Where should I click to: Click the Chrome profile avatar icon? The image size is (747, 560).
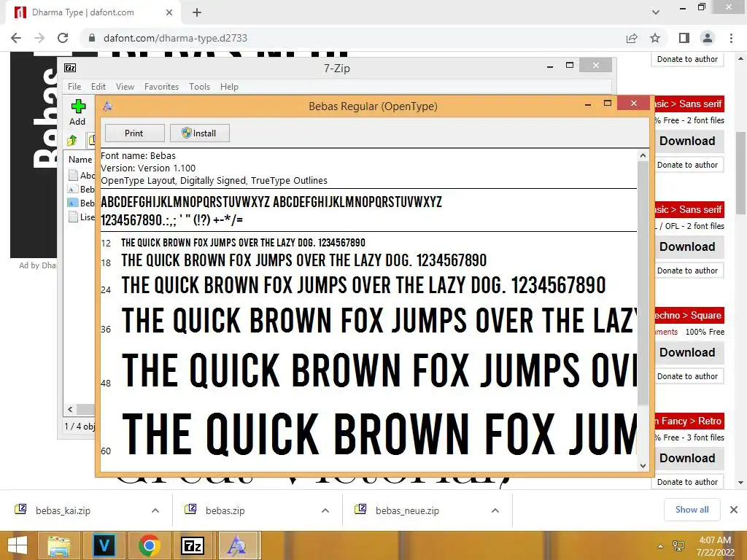tap(708, 38)
